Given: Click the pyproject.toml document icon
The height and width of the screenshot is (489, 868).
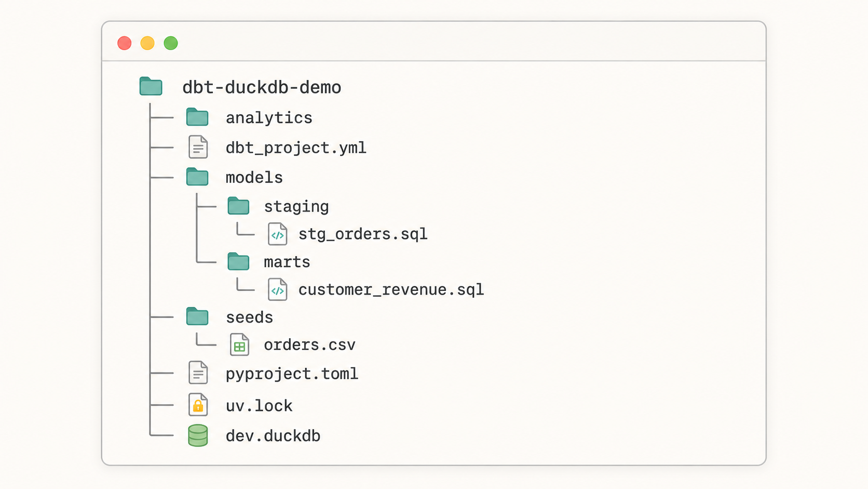Looking at the screenshot, I should click(x=198, y=373).
